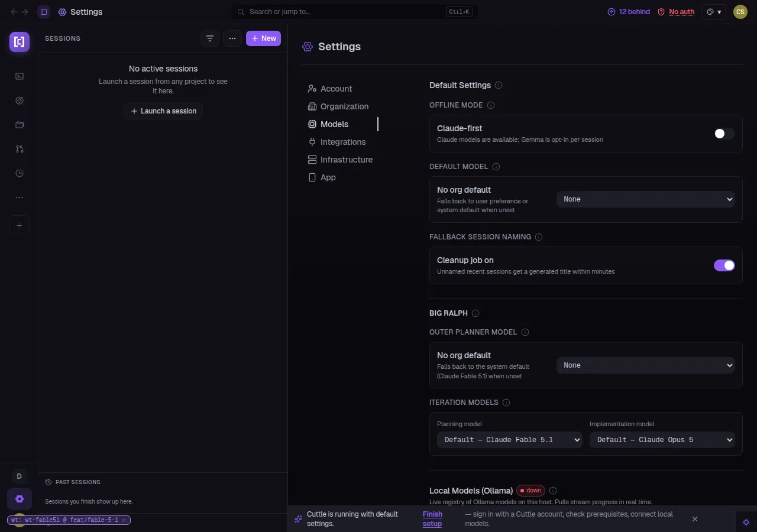Open the terminal icon in left sidebar
The height and width of the screenshot is (532, 757).
point(20,76)
